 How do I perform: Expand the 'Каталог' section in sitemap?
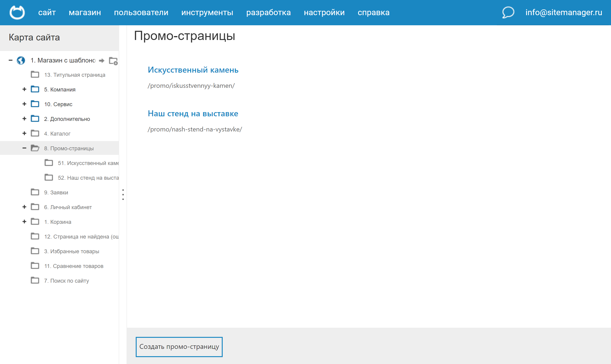pos(24,133)
